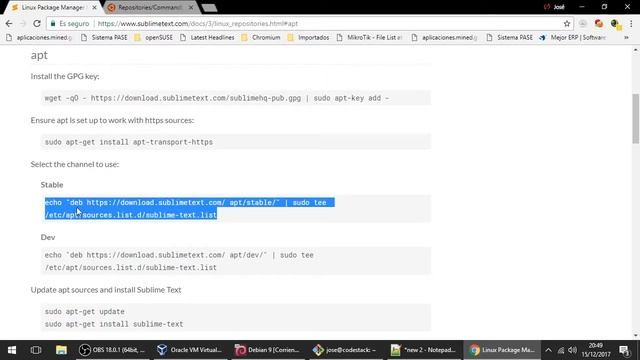Click the address bar URL field
The width and height of the screenshot is (640, 360).
point(310,24)
